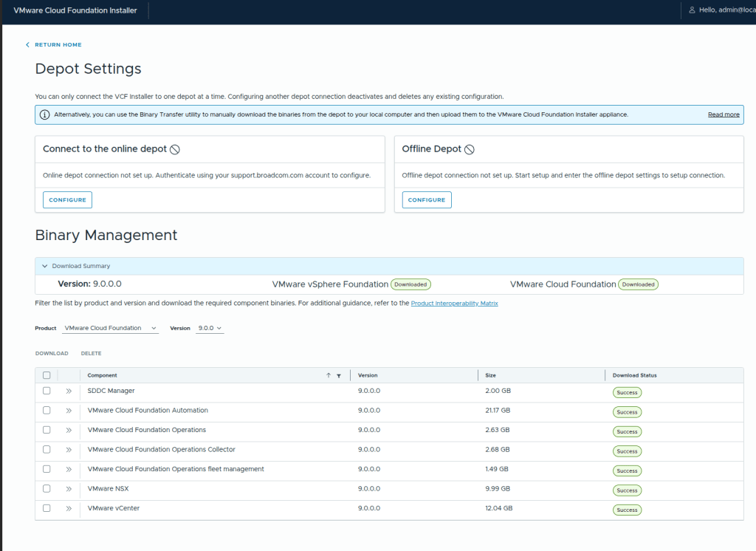Click the Read more link in banner
756x551 pixels.
pyautogui.click(x=723, y=114)
